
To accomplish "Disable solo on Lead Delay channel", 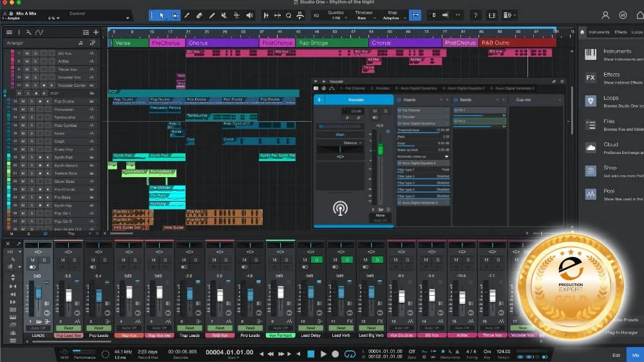I will [317, 260].
